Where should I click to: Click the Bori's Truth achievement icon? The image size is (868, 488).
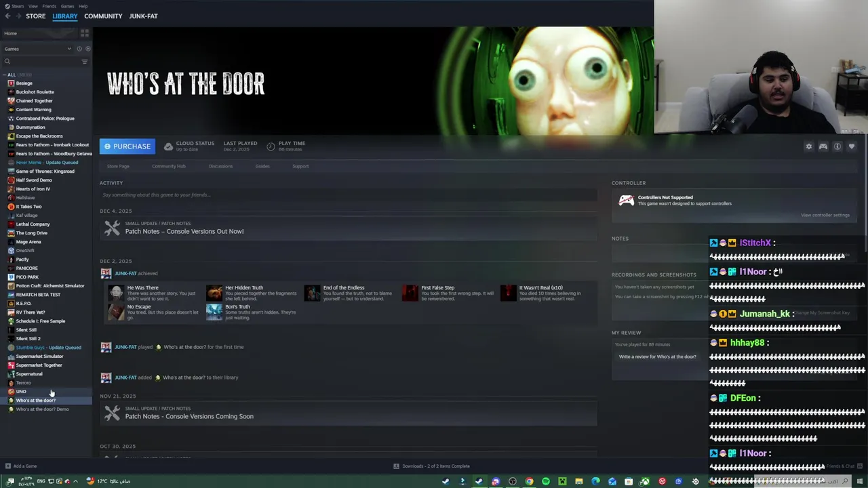(x=214, y=312)
